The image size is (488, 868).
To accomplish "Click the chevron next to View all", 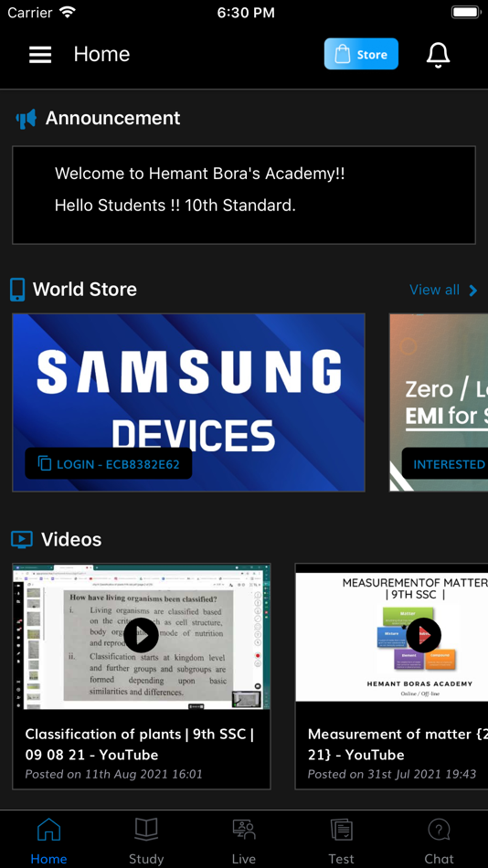I will 472,290.
